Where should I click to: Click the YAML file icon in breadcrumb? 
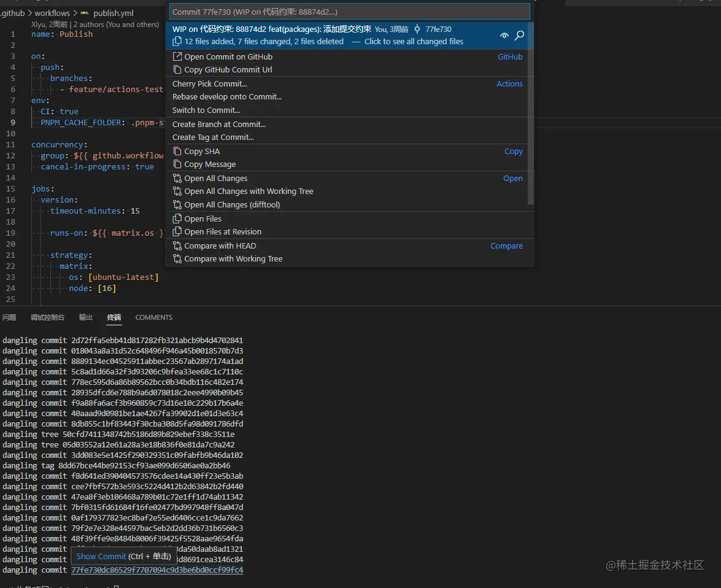pyautogui.click(x=85, y=13)
